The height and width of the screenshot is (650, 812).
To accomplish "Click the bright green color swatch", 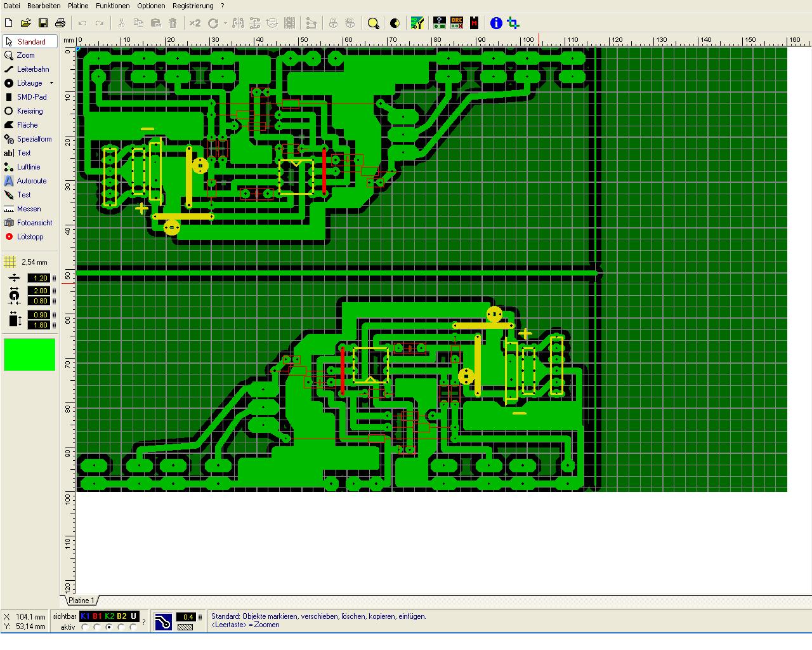I will click(30, 354).
